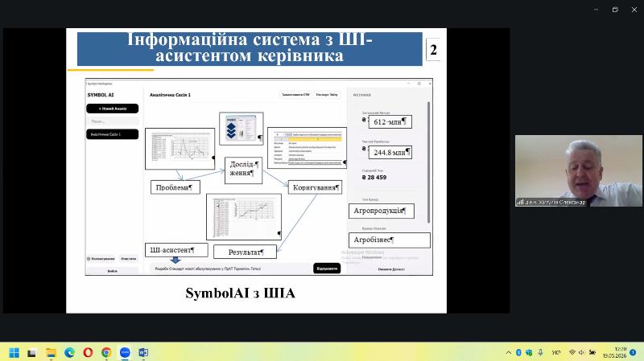Open Google Chrome from the taskbar
The height and width of the screenshot is (361, 644).
[106, 353]
